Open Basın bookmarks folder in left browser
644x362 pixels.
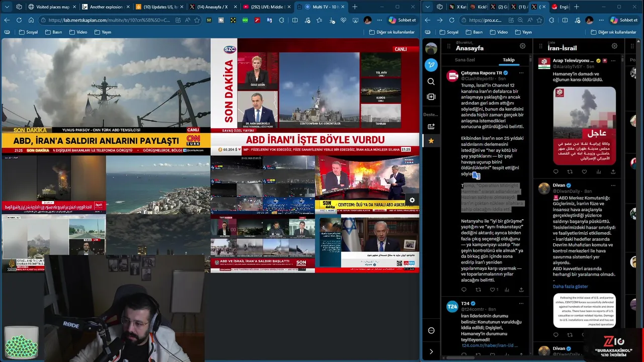53,32
